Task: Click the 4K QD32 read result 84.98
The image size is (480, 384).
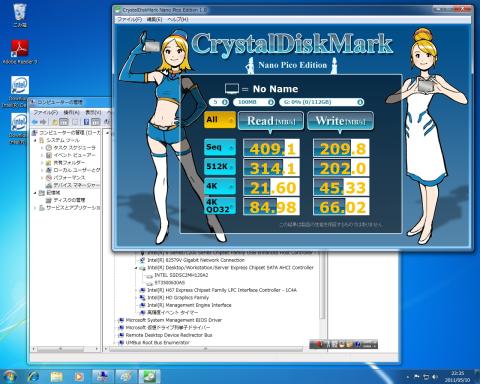Action: (x=272, y=206)
